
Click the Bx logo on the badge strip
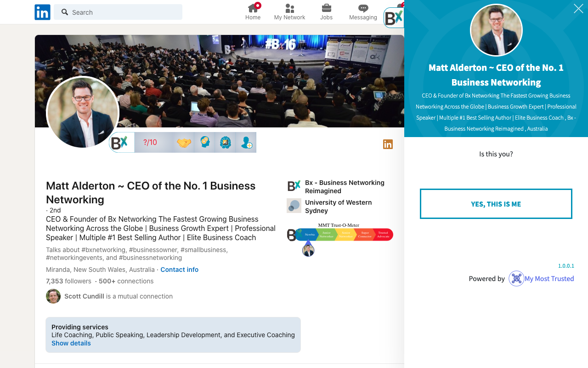(x=121, y=143)
